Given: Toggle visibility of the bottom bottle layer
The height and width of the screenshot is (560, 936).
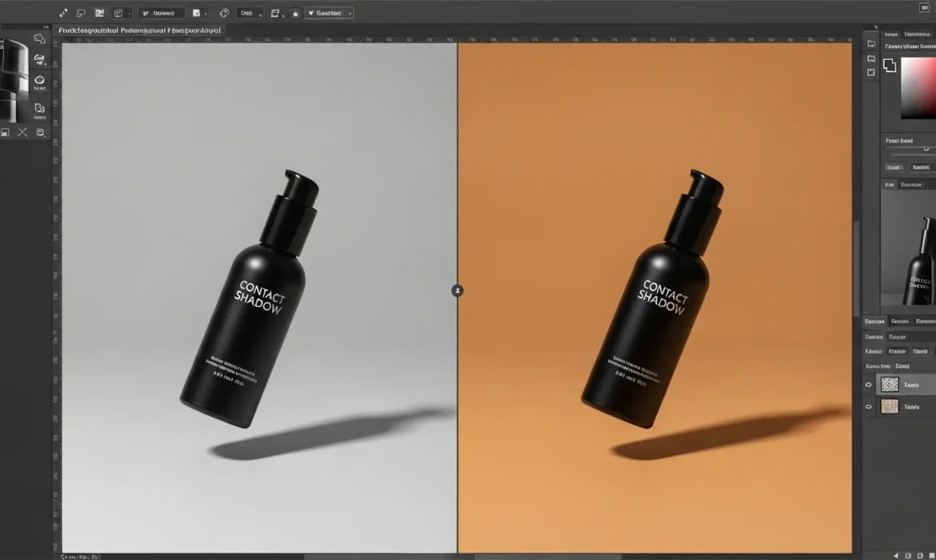Looking at the screenshot, I should (x=868, y=406).
